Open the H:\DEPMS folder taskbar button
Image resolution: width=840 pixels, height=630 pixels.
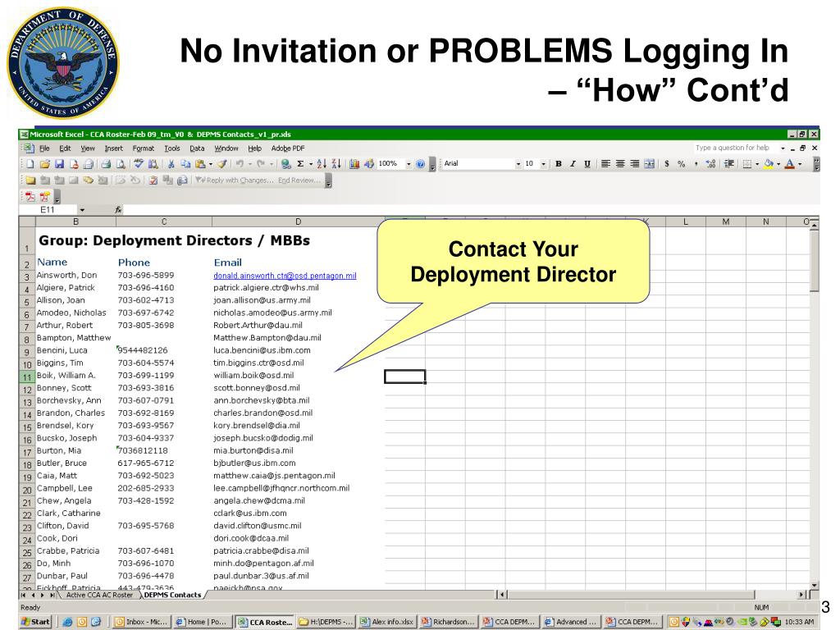point(326,622)
